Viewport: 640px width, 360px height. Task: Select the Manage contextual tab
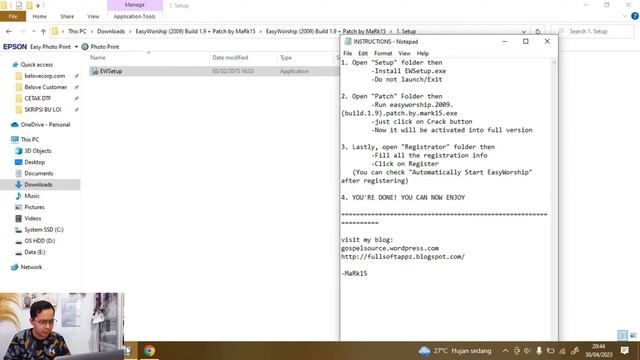135,5
